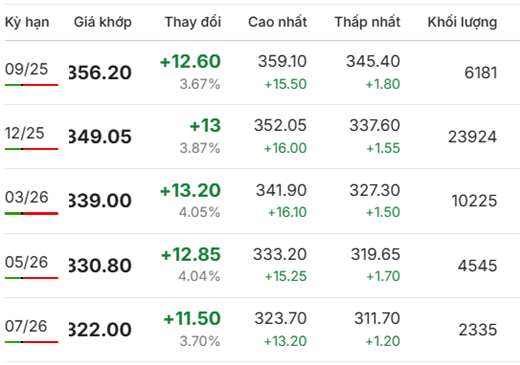The height and width of the screenshot is (365, 520).
Task: Select the 12/25 contract term
Action: tap(24, 133)
